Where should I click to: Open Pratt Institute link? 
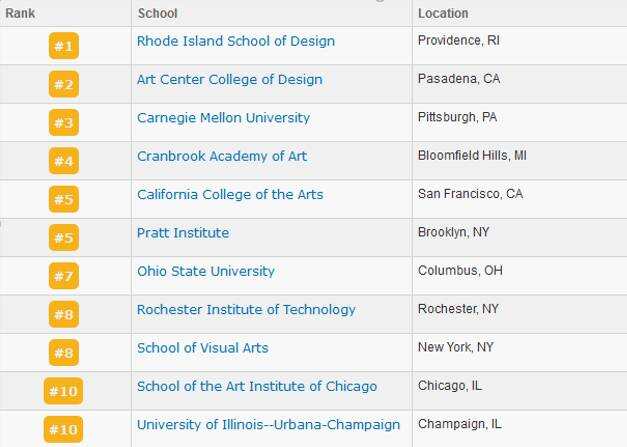point(183,233)
